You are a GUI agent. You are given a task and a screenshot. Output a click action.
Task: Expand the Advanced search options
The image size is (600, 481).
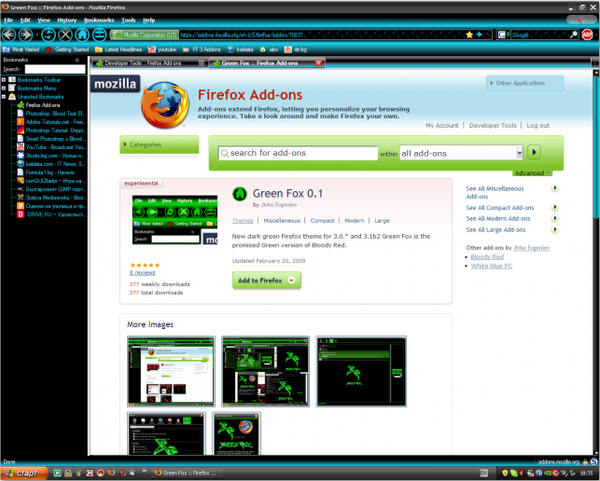click(x=532, y=173)
